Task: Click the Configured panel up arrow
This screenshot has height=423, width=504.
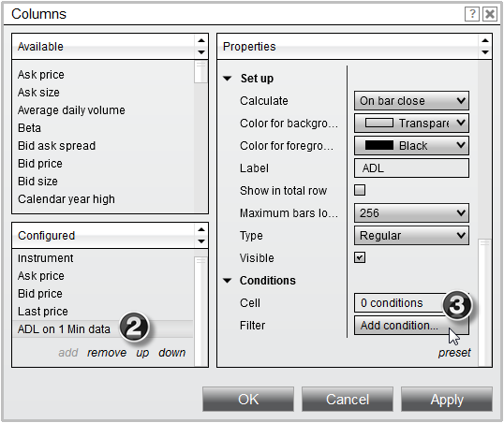Action: click(x=201, y=229)
